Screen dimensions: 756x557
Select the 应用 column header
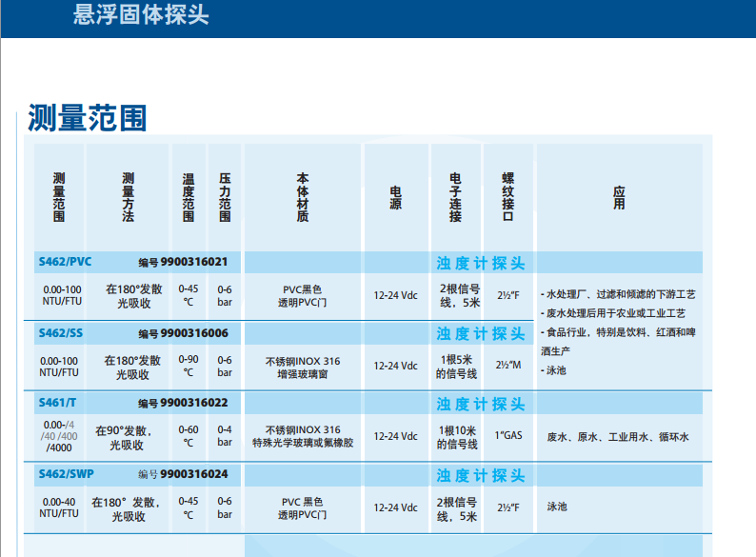pos(619,197)
